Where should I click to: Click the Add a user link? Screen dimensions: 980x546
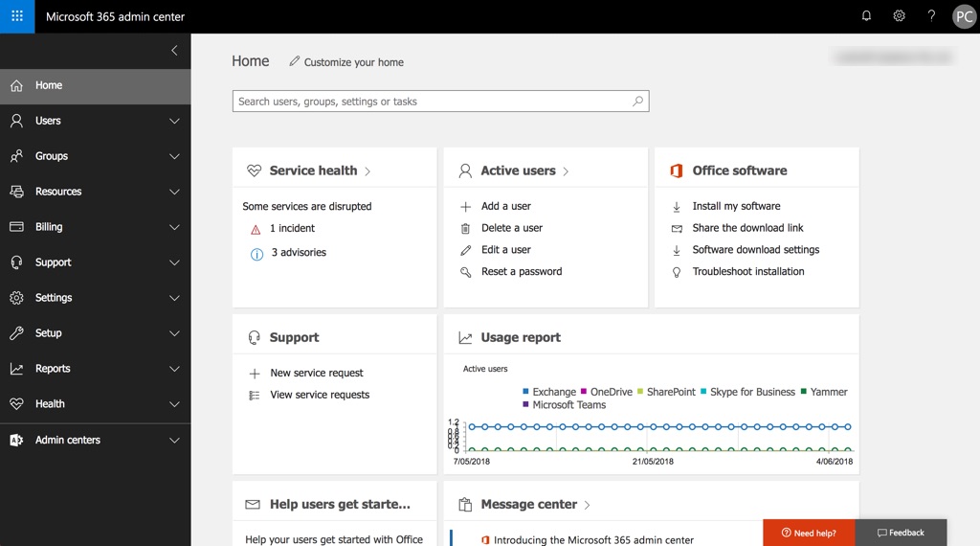point(505,206)
